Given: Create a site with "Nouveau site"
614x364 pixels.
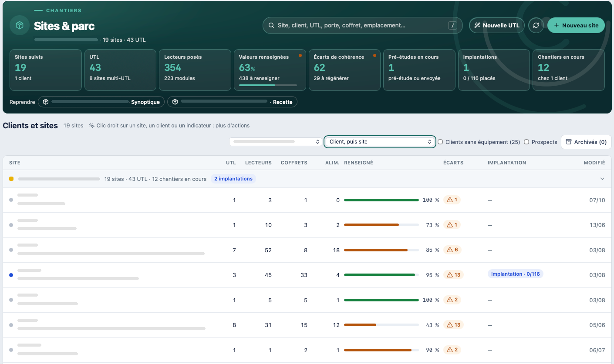Looking at the screenshot, I should (576, 25).
